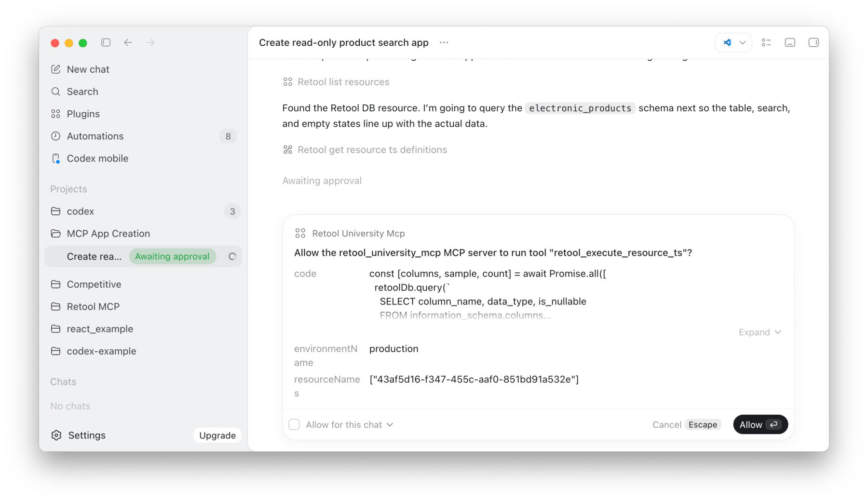868x503 pixels.
Task: Click the electronic_products inline code text
Action: pos(580,108)
